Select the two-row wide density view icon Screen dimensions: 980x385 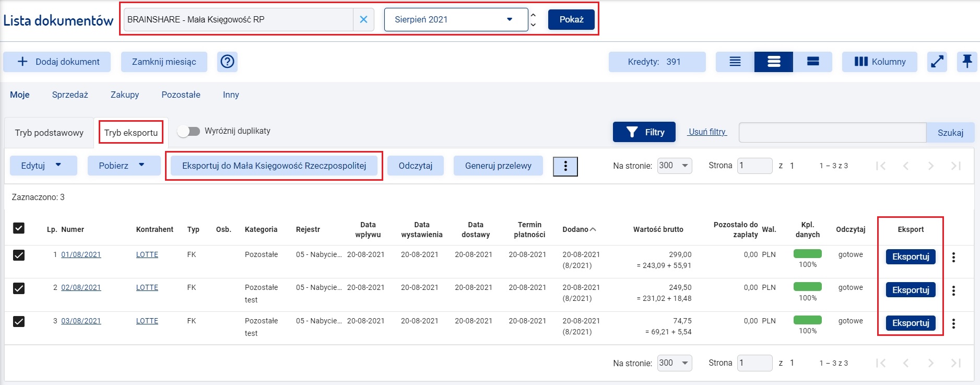coord(813,62)
